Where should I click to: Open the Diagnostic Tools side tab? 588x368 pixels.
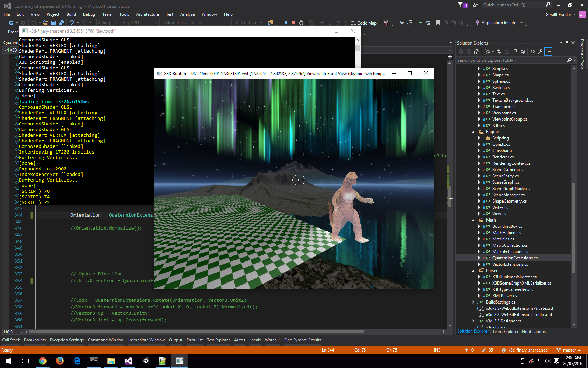582,54
